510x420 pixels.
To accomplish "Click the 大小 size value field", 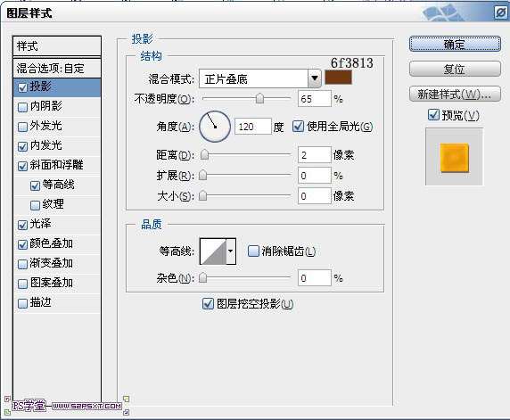I will 314,196.
